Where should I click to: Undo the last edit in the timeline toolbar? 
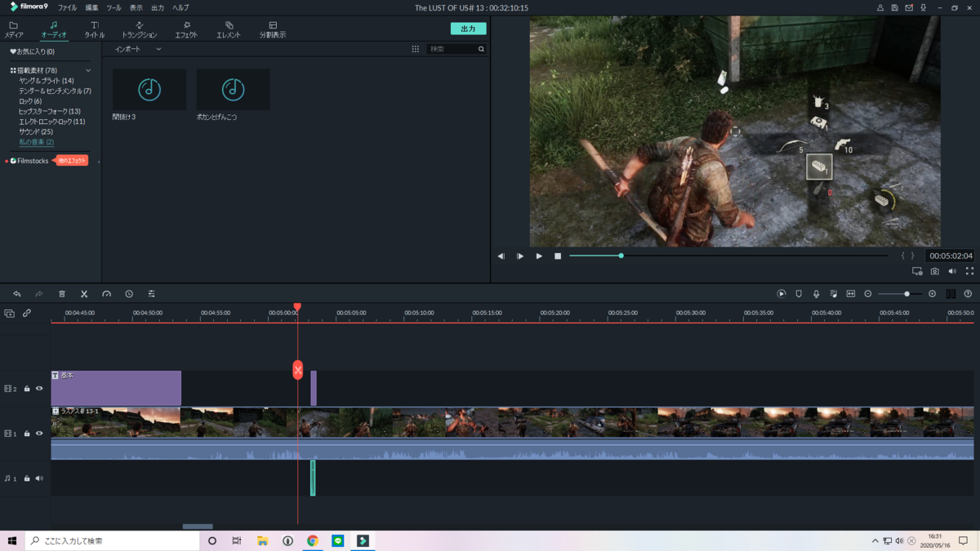(x=16, y=294)
